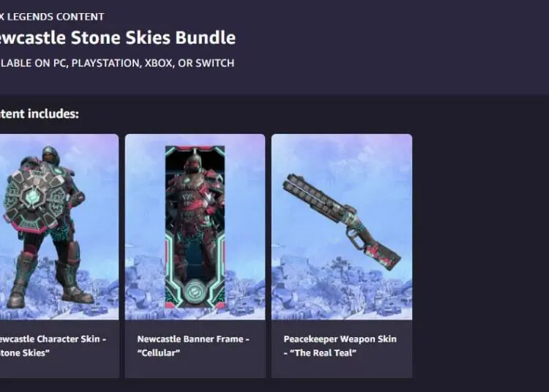Open the Newcastle Character Skin card image
Image resolution: width=549 pixels, height=392 pixels.
59,227
